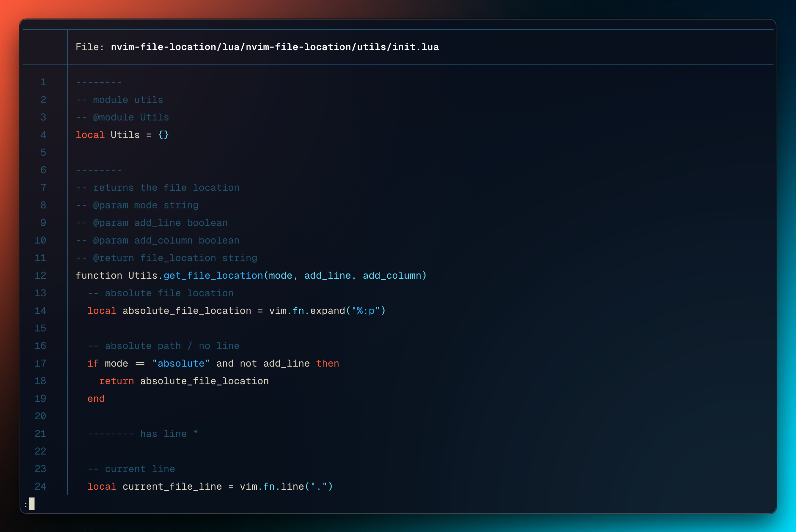Viewport: 796px width, 532px height.
Task: Click the comment "-- returns the file location"
Action: point(157,188)
